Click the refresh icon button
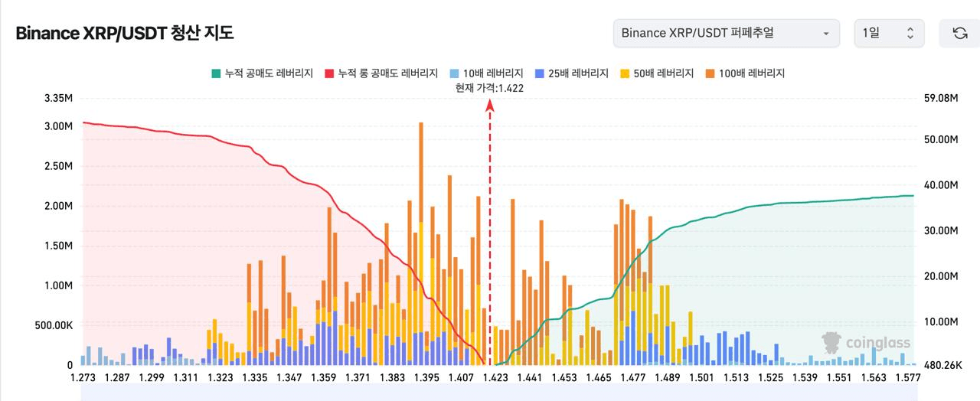 (x=959, y=33)
